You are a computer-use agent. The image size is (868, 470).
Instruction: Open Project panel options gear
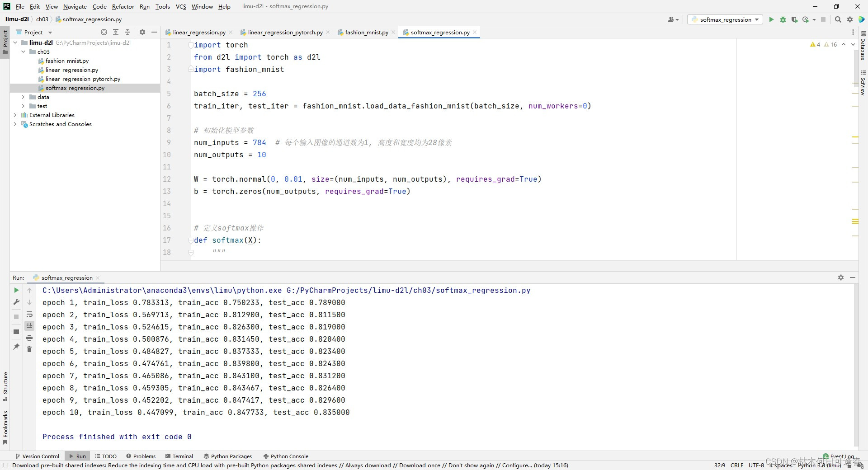click(142, 32)
